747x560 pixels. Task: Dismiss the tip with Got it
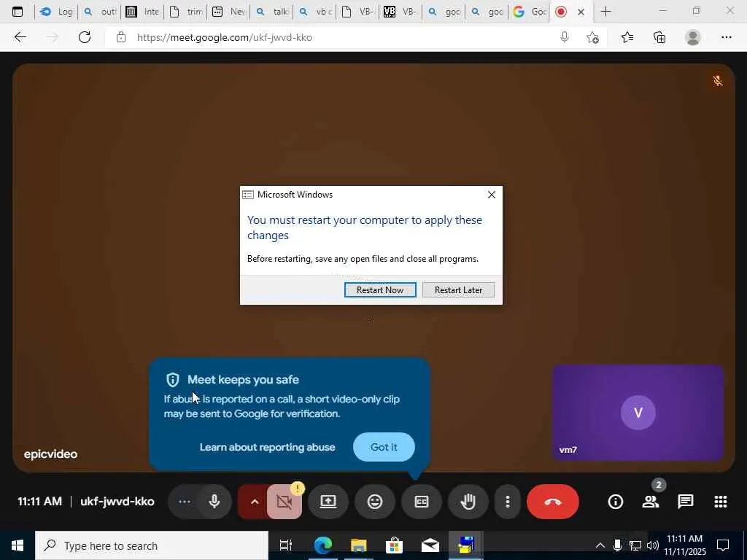click(x=384, y=447)
